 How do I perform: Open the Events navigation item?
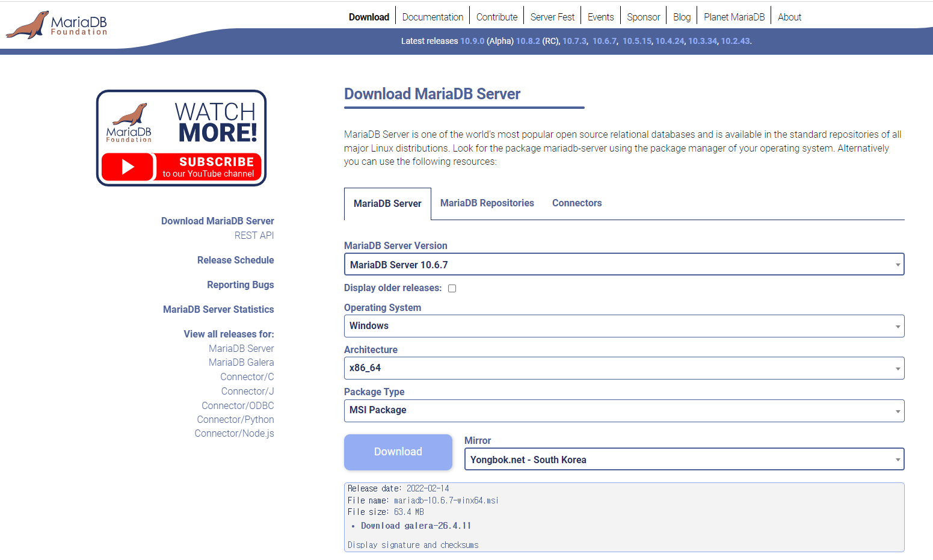600,17
